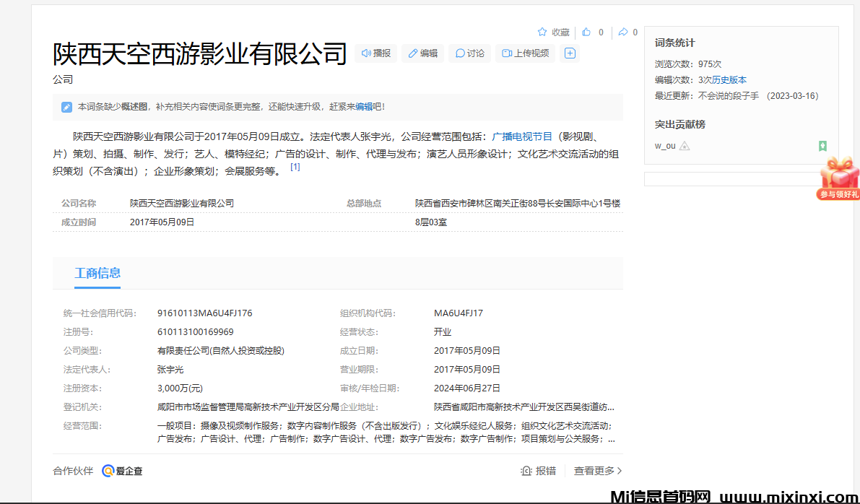
Task: Click the green badge next to w_ou
Action: [x=822, y=146]
